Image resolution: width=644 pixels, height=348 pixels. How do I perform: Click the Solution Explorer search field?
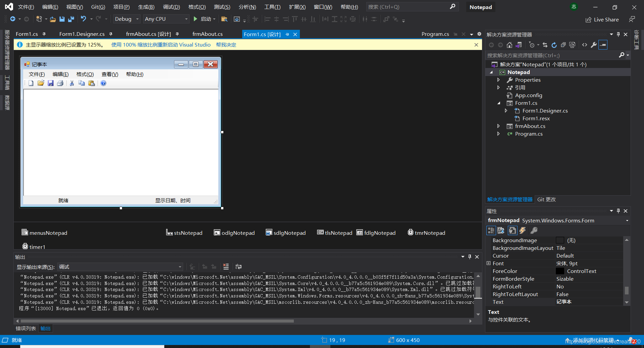(553, 56)
